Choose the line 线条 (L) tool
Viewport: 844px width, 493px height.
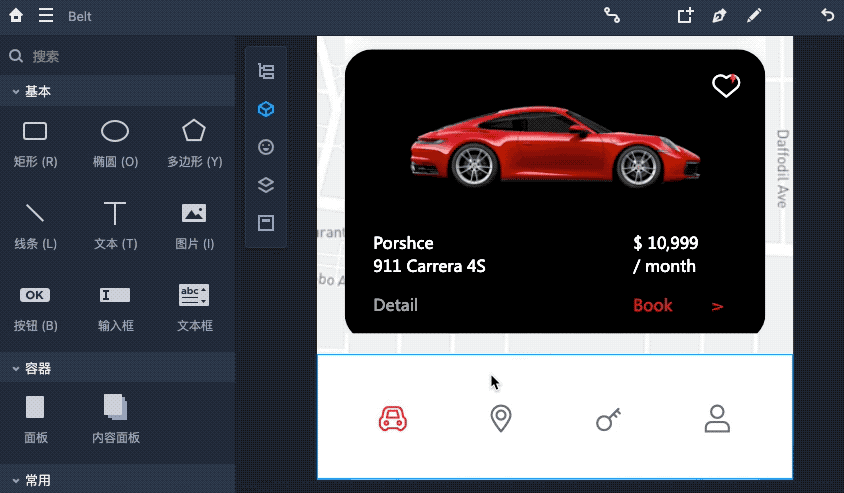[35, 226]
